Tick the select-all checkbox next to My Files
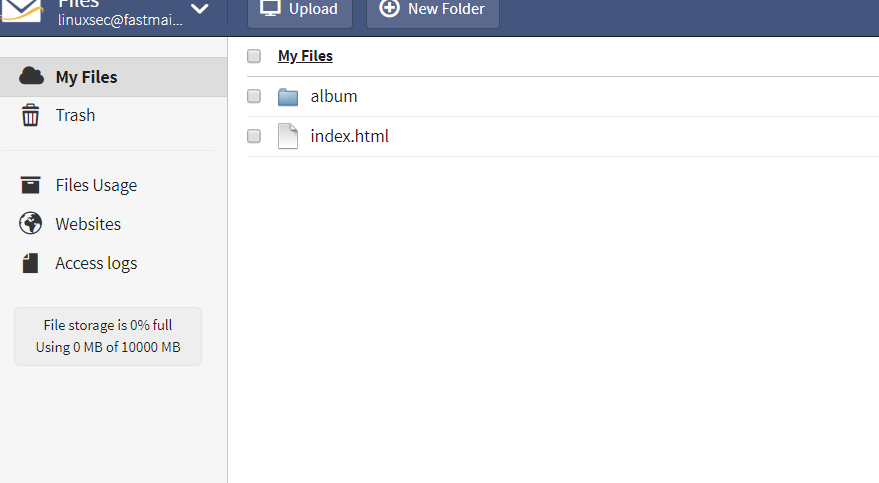 (254, 56)
